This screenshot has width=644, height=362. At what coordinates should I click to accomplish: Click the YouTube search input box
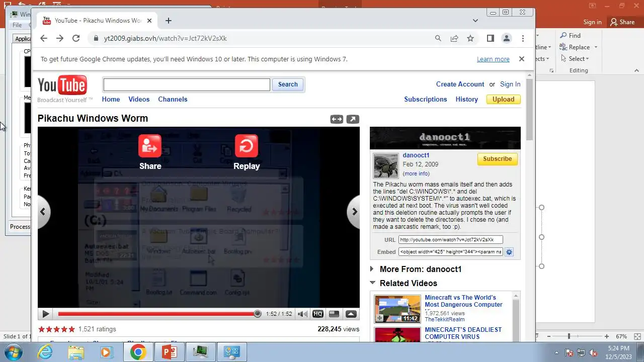coord(187,84)
